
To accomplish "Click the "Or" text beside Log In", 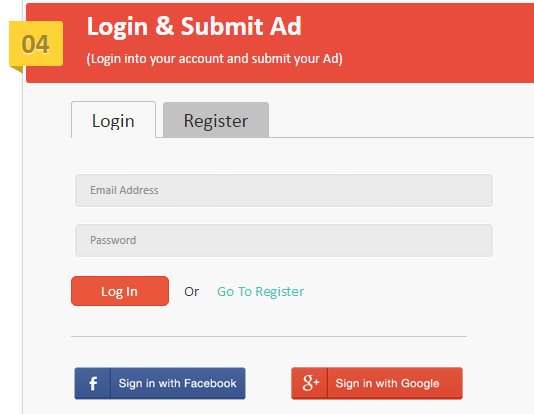I will coord(191,291).
